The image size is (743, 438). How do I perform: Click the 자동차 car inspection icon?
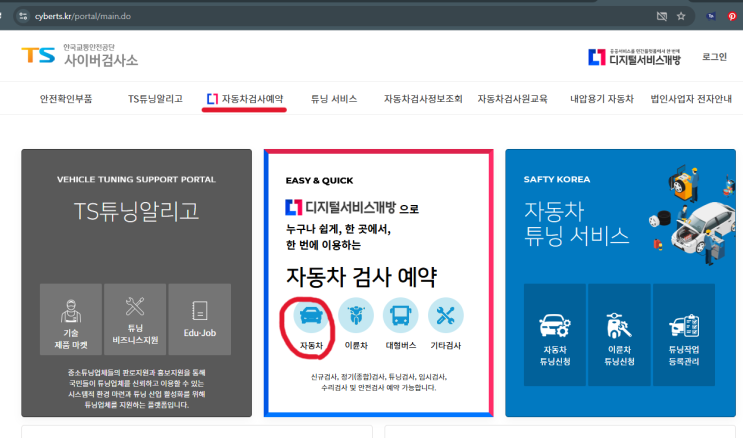click(311, 315)
